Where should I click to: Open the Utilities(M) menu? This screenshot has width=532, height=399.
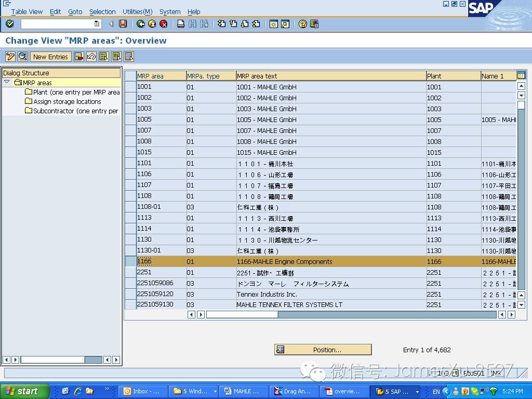click(x=137, y=11)
